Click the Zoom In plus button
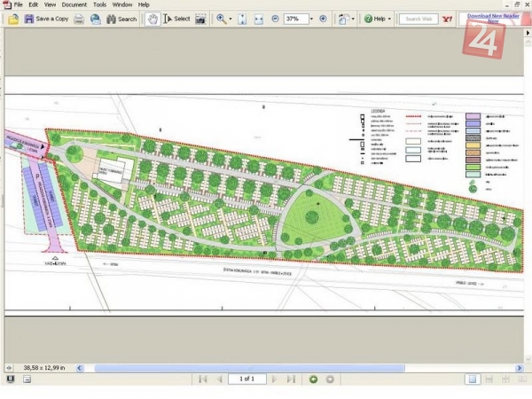The width and height of the screenshot is (532, 399). pyautogui.click(x=323, y=19)
